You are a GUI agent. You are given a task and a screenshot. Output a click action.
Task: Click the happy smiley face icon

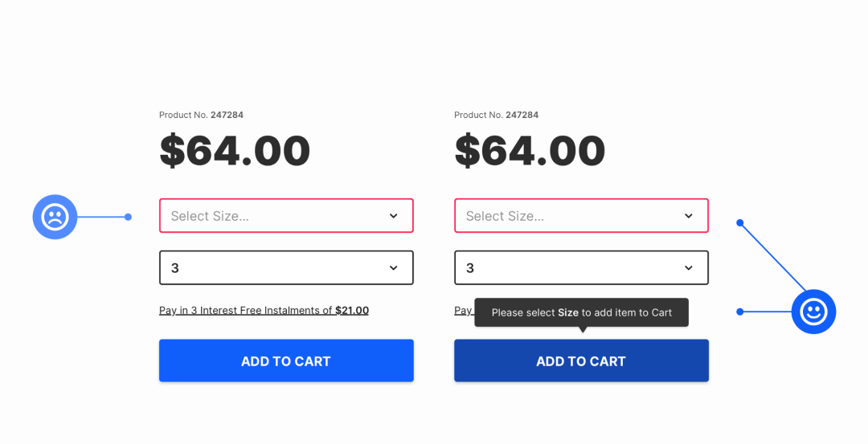[813, 312]
